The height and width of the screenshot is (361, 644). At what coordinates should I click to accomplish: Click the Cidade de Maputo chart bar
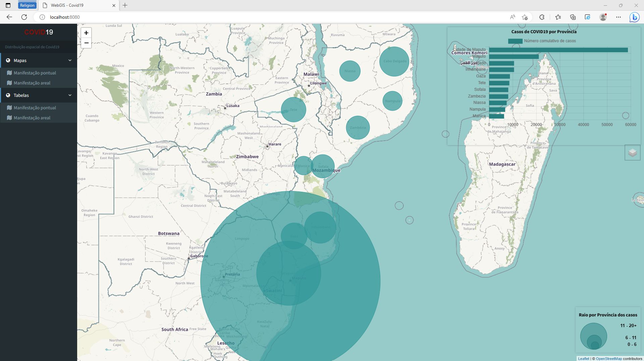click(558, 50)
